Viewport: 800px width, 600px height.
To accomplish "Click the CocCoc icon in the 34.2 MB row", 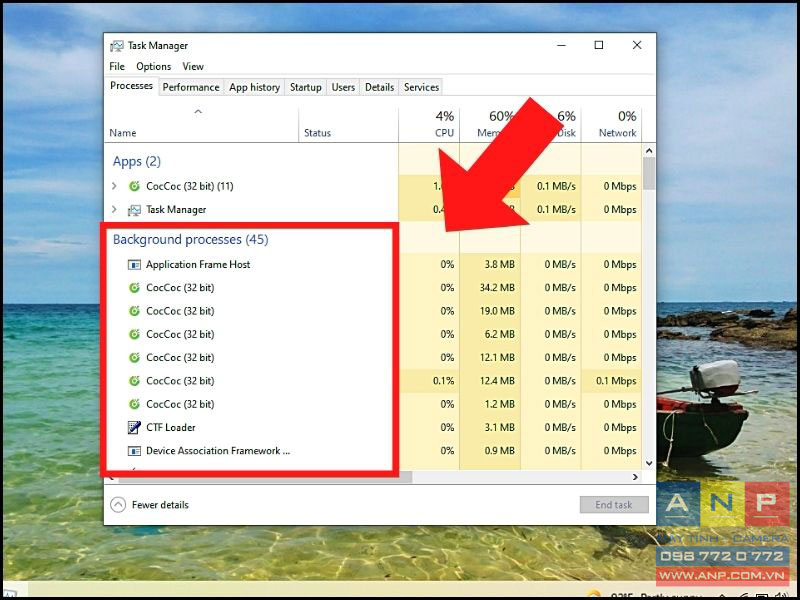I will pyautogui.click(x=134, y=288).
